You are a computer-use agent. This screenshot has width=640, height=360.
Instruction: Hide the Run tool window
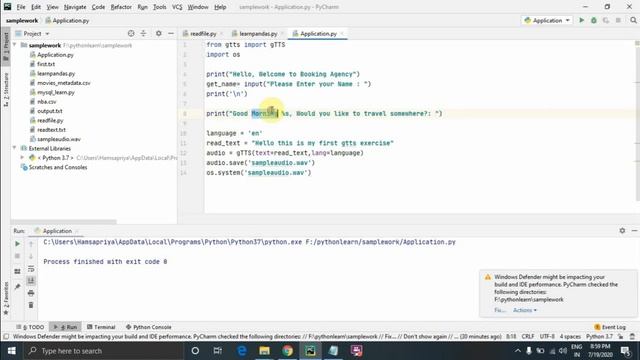coord(634,231)
